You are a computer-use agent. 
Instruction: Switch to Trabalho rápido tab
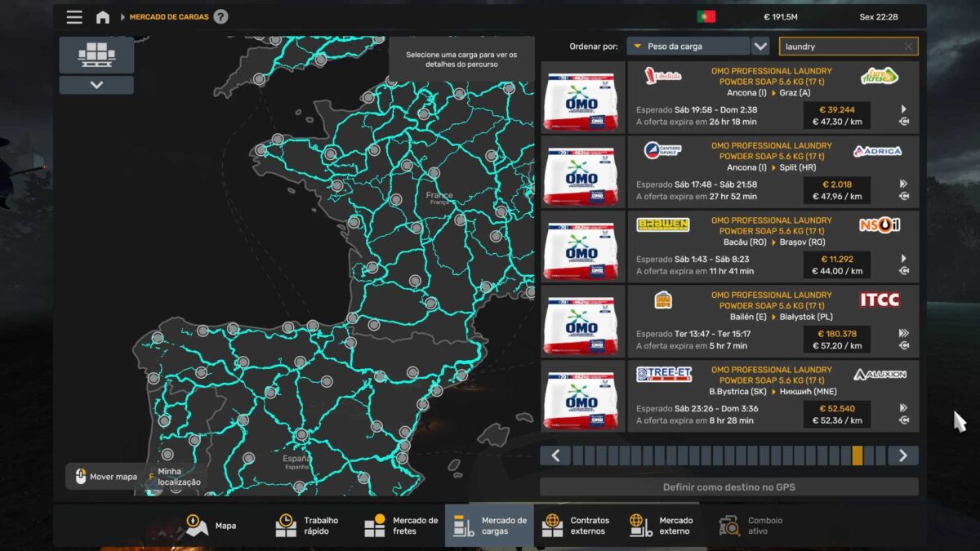[x=307, y=526]
